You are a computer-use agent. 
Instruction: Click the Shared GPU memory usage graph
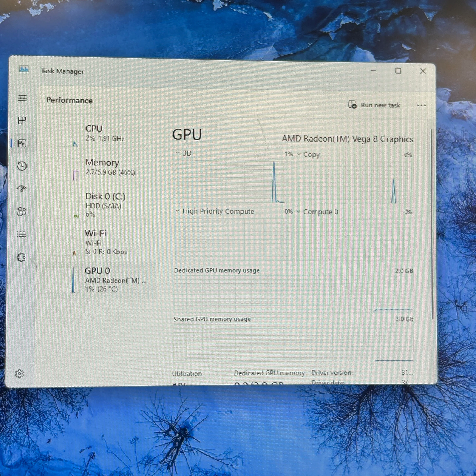point(293,343)
